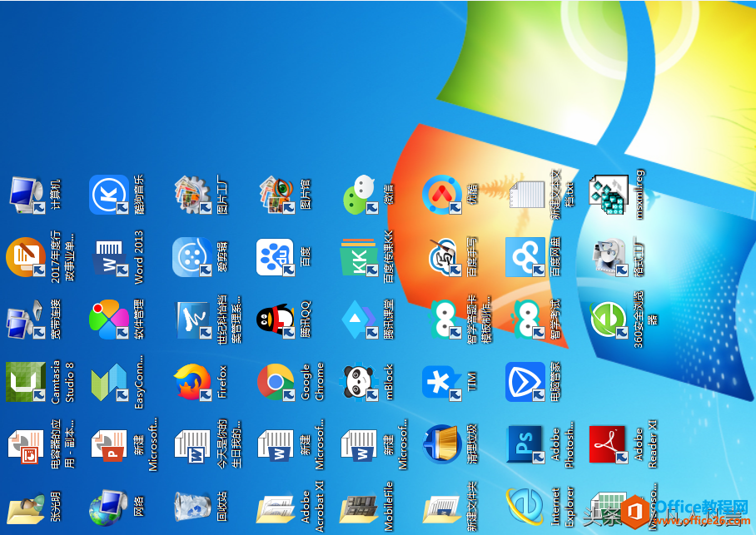
Task: Click the 百度 paw-print shortcut
Action: click(276, 257)
